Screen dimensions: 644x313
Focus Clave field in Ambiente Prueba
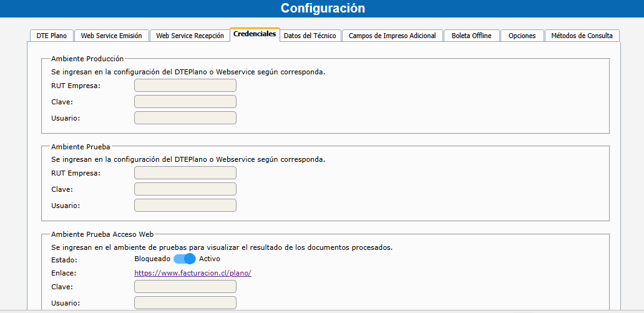pos(185,189)
